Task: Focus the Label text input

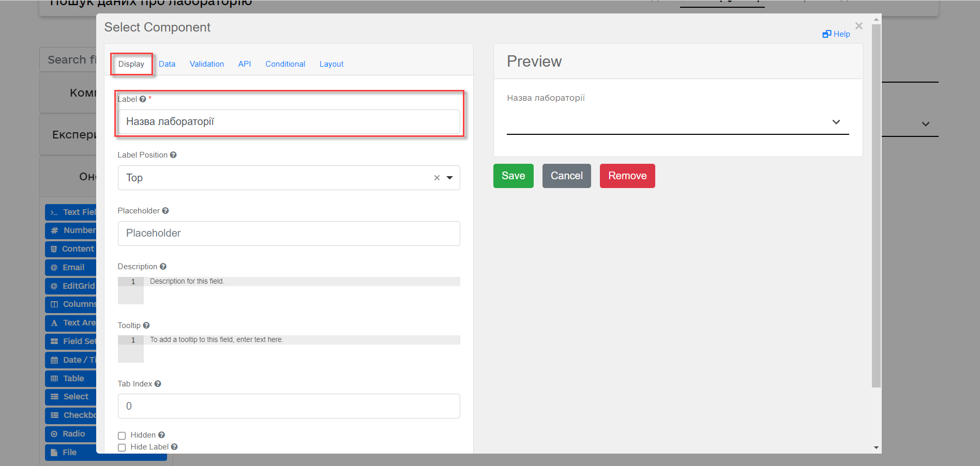Action: [x=289, y=122]
